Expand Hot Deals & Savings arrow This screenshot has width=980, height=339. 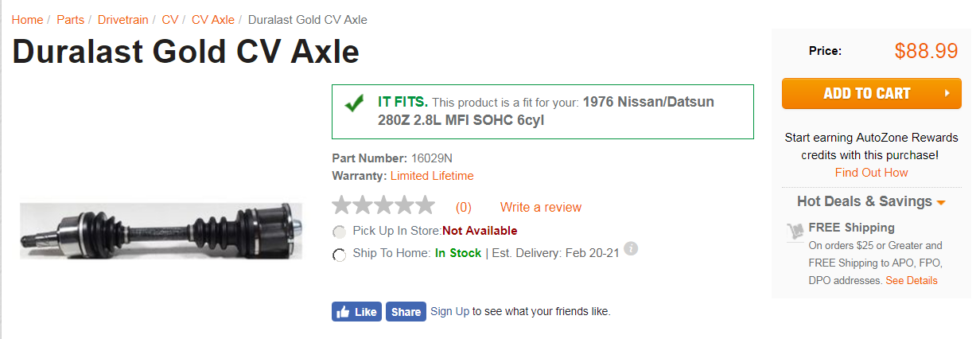click(941, 203)
